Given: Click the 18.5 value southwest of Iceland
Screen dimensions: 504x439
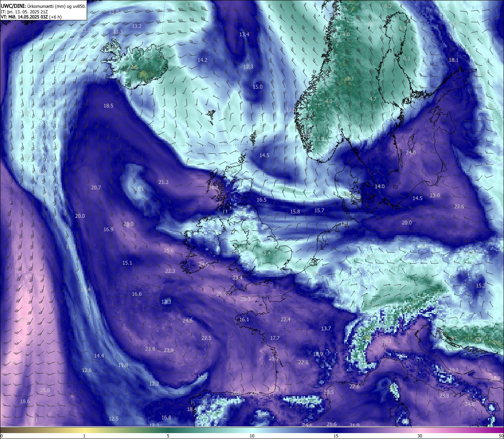Looking at the screenshot, I should click(108, 106).
